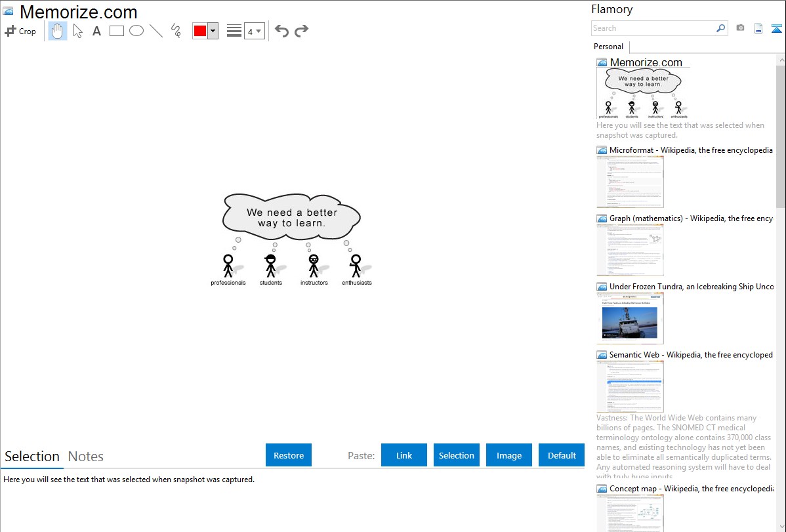Click the icon beside Semantic Web title
786x532 pixels.
(x=602, y=354)
